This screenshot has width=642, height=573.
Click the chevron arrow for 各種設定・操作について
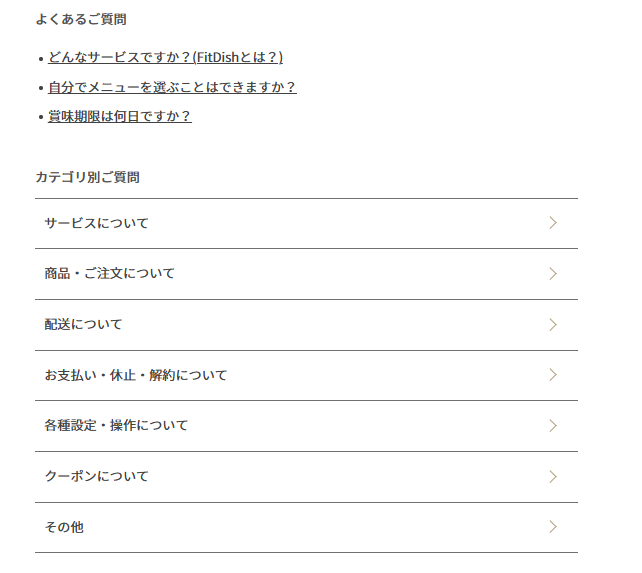pos(553,426)
